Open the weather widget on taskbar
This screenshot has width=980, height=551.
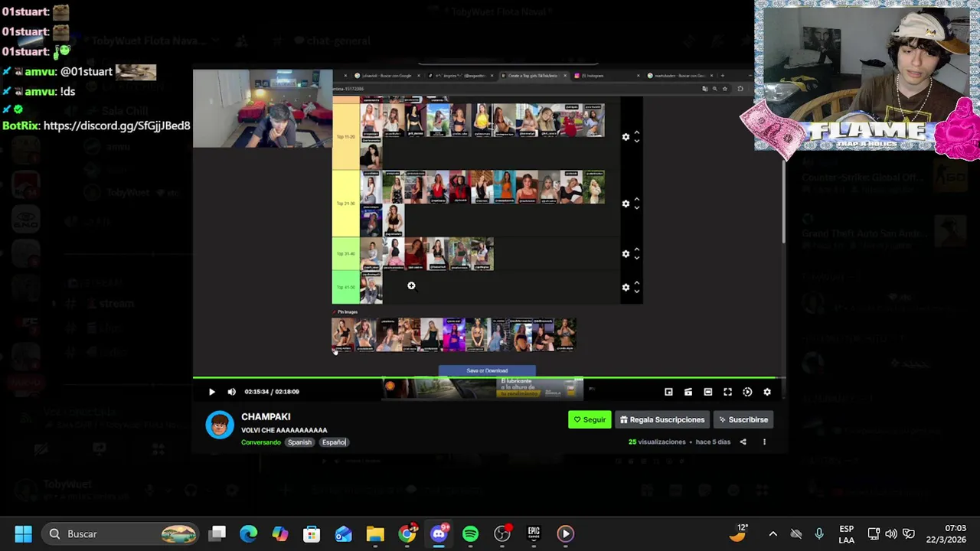pos(739,533)
